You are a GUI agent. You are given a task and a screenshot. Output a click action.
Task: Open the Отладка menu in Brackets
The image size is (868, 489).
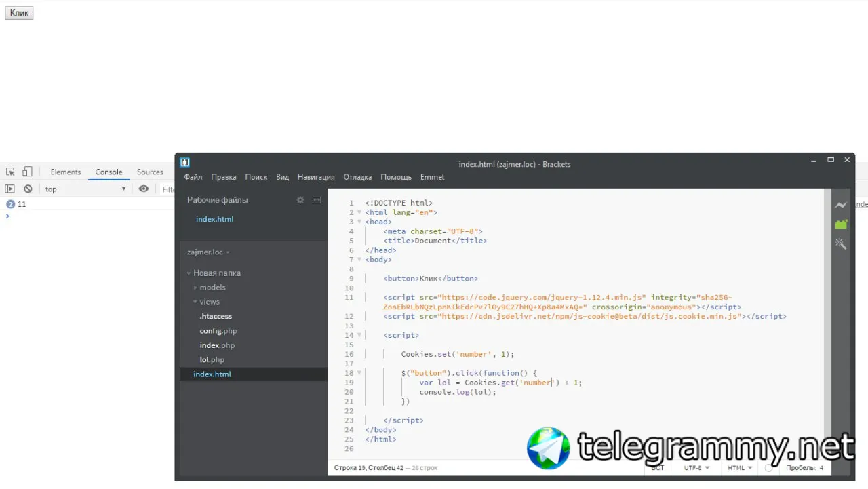[x=358, y=177]
